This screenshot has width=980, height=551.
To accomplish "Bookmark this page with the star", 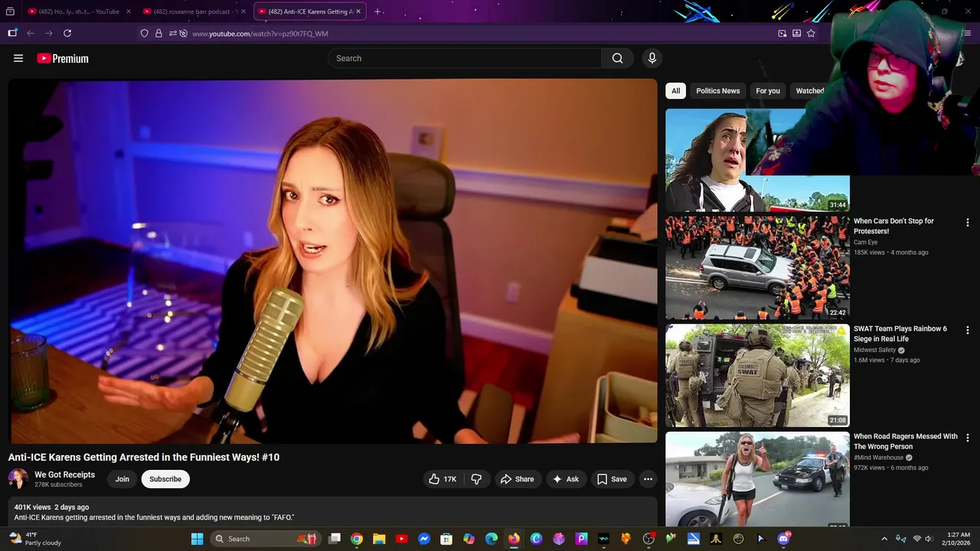I will pyautogui.click(x=811, y=34).
